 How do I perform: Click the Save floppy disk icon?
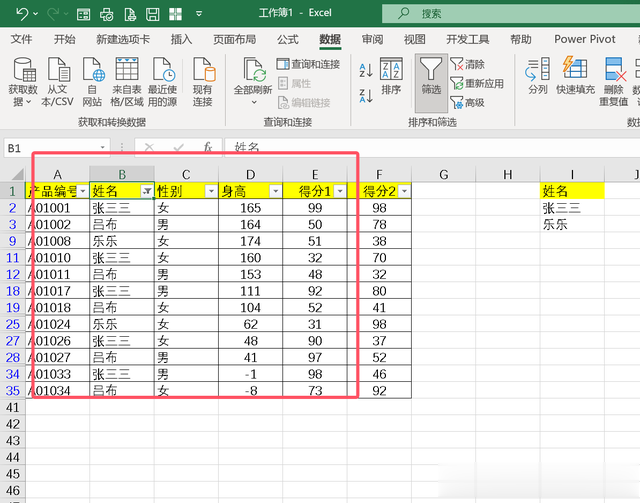[153, 14]
